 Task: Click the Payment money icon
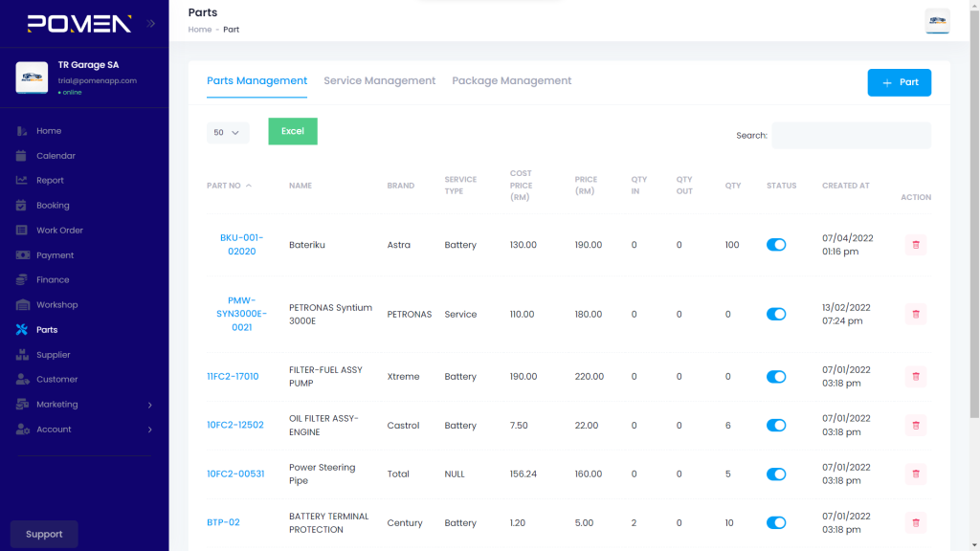click(x=23, y=254)
